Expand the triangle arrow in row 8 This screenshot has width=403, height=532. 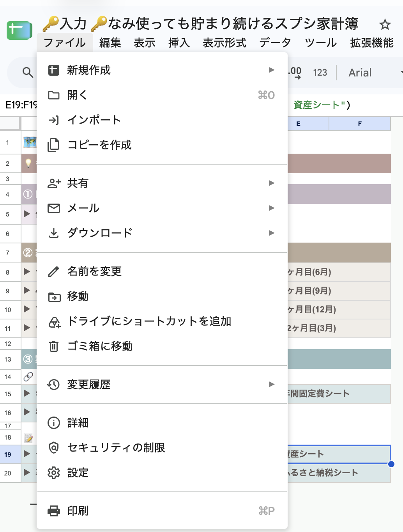point(27,271)
